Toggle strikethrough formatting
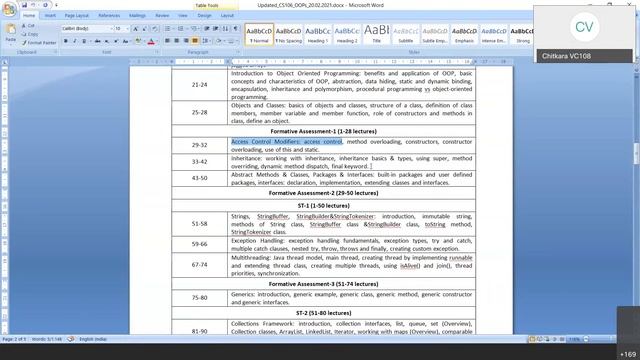640x360 pixels. click(98, 41)
